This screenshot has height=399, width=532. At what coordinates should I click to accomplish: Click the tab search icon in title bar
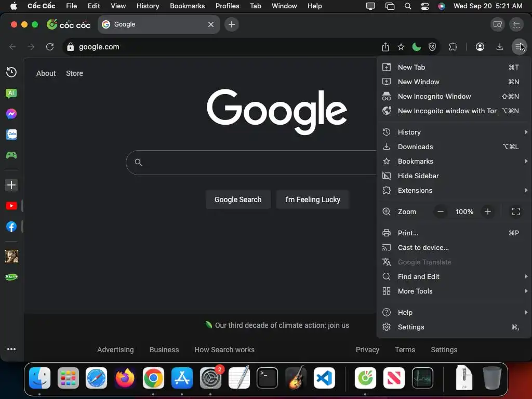point(497,24)
